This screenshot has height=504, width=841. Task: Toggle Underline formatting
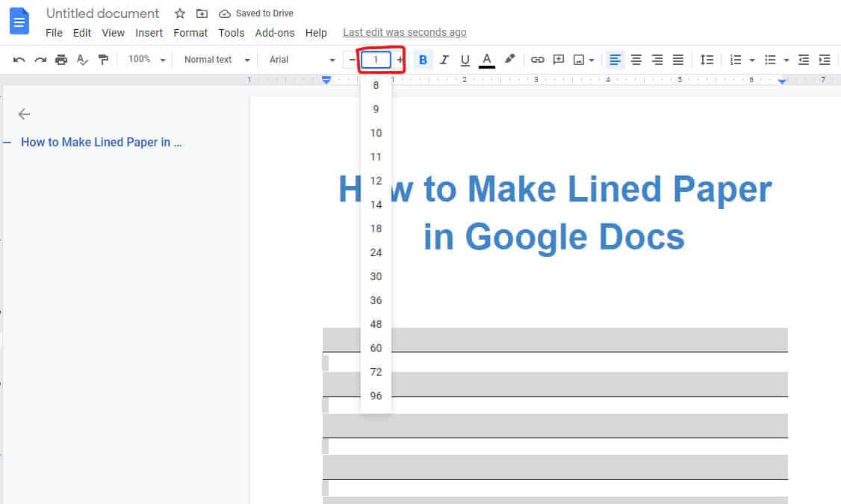[x=465, y=60]
